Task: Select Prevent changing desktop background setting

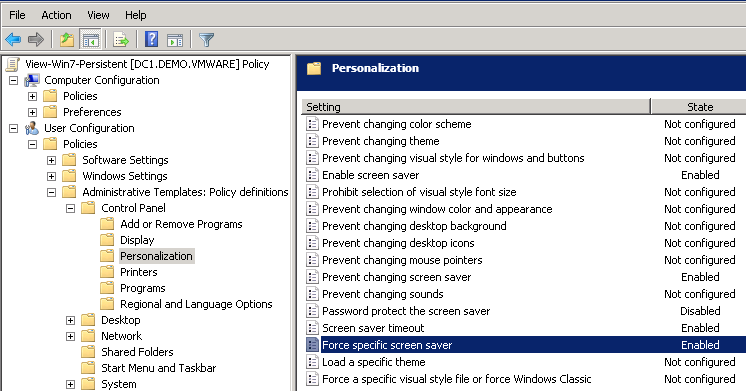Action: click(414, 226)
